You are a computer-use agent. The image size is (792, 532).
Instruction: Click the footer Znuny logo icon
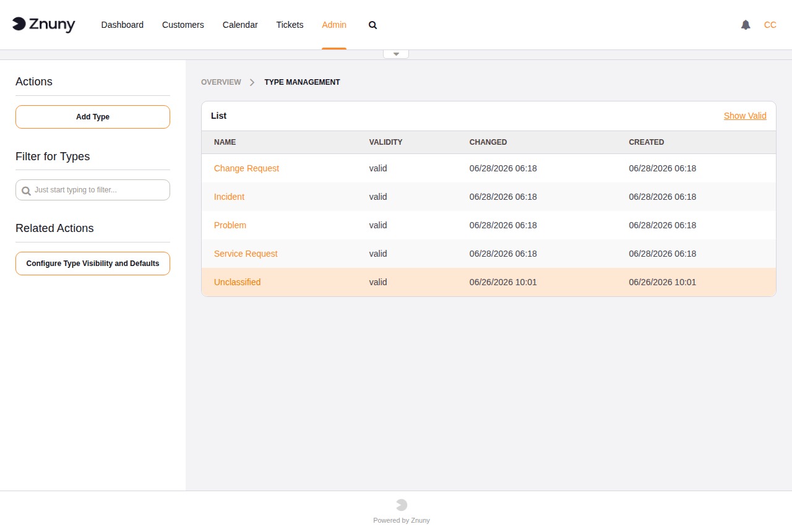click(x=402, y=505)
